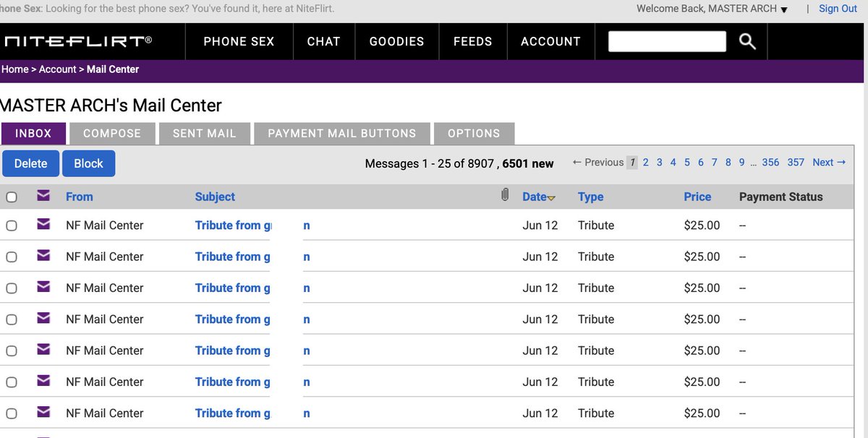Sort messages by Subject column
The width and height of the screenshot is (868, 438).
click(215, 197)
